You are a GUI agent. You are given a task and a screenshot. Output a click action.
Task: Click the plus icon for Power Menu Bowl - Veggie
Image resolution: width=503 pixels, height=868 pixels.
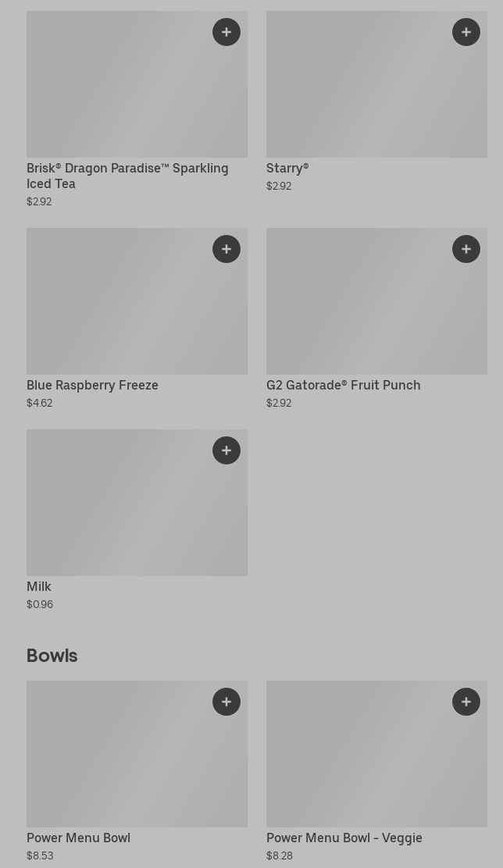coord(466,702)
